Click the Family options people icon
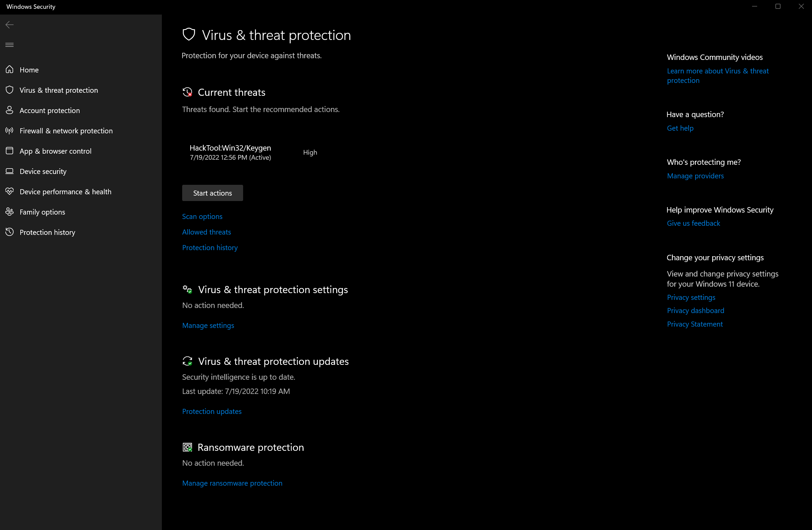The image size is (812, 530). click(x=9, y=212)
